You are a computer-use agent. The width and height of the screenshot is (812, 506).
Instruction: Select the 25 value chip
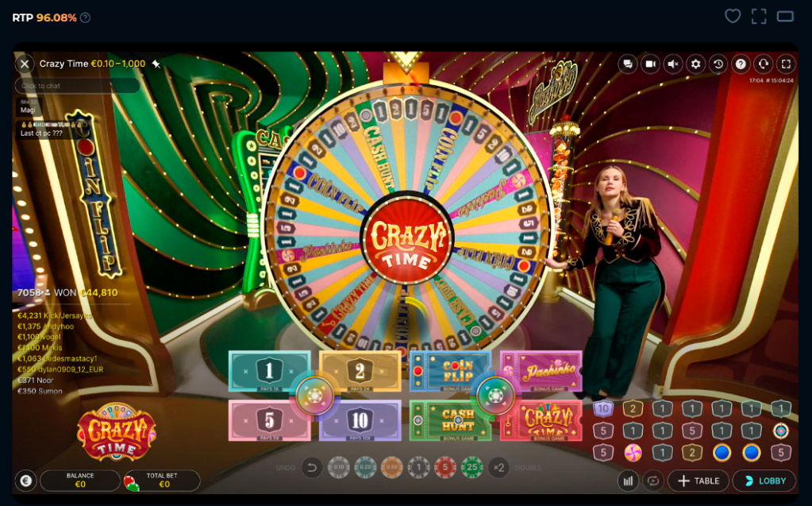click(472, 468)
